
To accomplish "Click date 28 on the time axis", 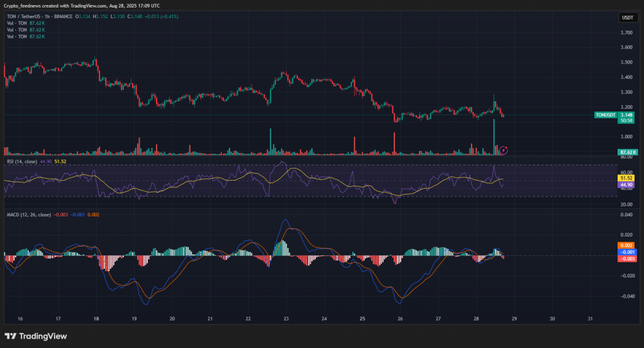I will [x=476, y=319].
